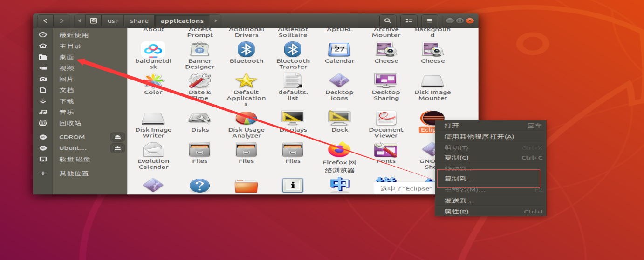Choose 剪切(T) from the context menu
The width and height of the screenshot is (644, 260).
tap(490, 148)
